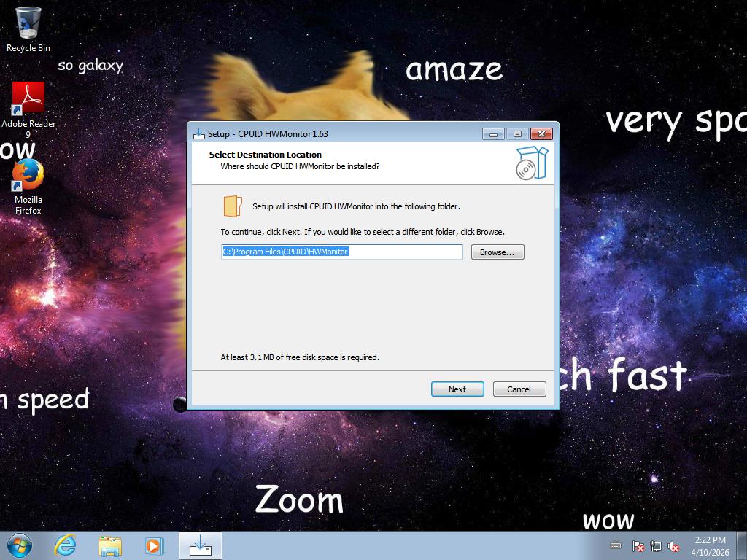Open Windows Explorer folder icon on taskbar
The height and width of the screenshot is (560, 747).
point(110,545)
